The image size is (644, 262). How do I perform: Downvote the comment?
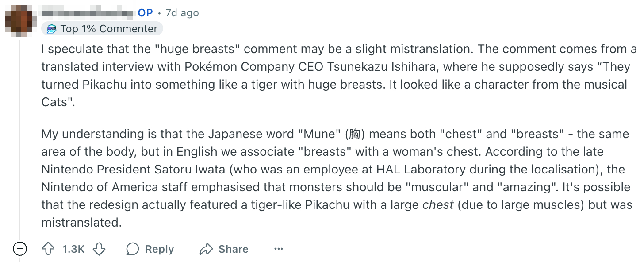tap(100, 249)
